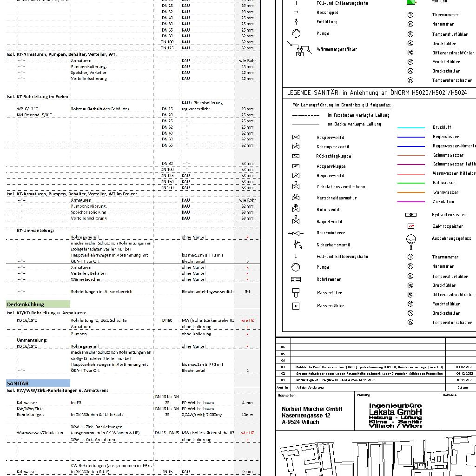Click the Elektrospeicher symbol
This screenshot has width=476, height=476.
pyautogui.click(x=411, y=226)
